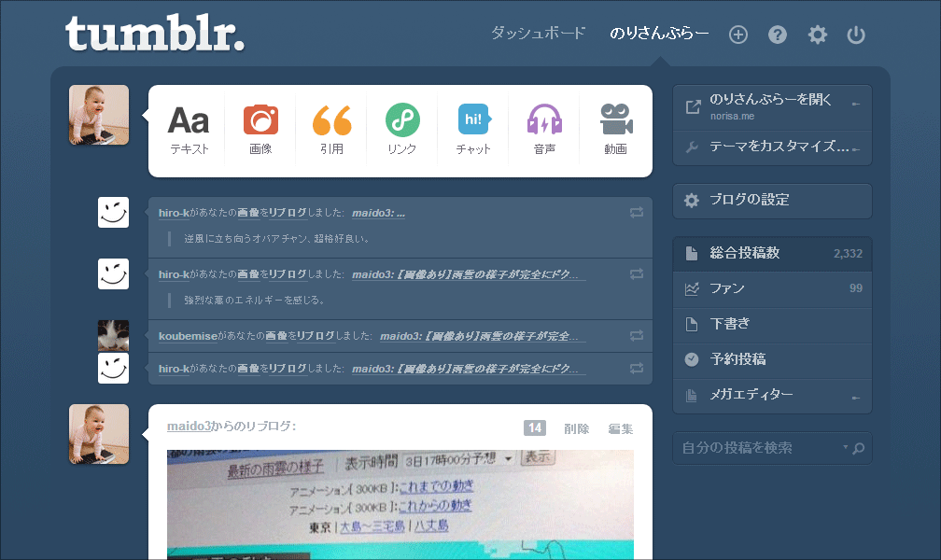Screen dimensions: 941x560
Task: Click the tumblr logo
Action: coord(155,33)
